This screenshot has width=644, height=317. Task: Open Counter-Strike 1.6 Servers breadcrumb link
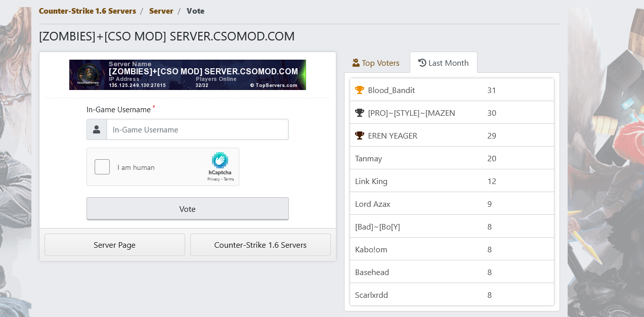[x=88, y=11]
